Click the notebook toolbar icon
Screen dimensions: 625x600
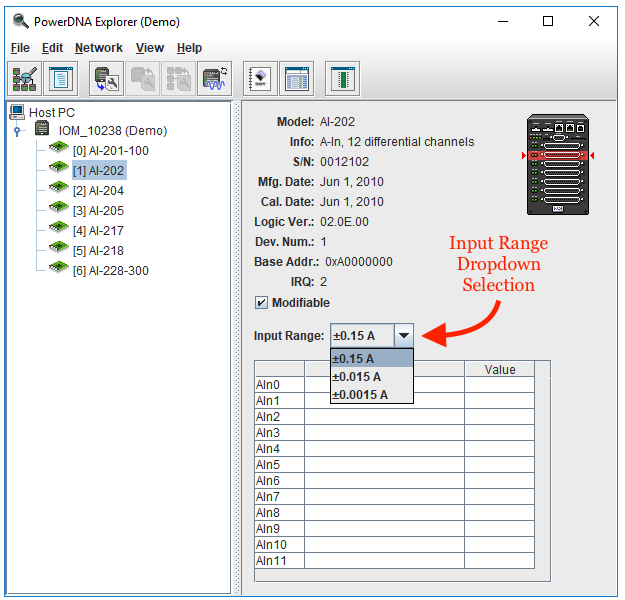coord(260,79)
